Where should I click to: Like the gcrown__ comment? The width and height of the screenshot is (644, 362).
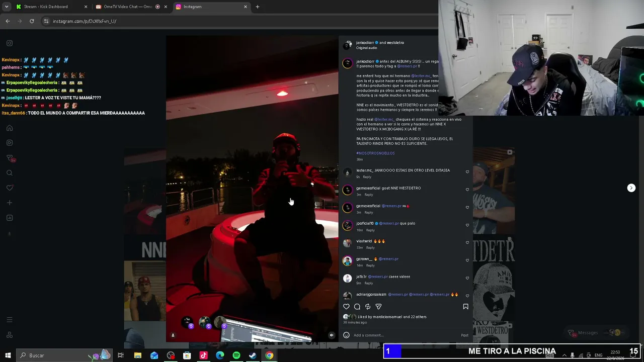(x=467, y=260)
